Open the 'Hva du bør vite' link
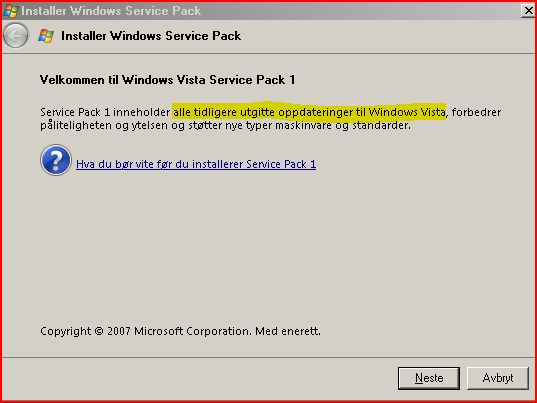The image size is (537, 403). point(196,164)
